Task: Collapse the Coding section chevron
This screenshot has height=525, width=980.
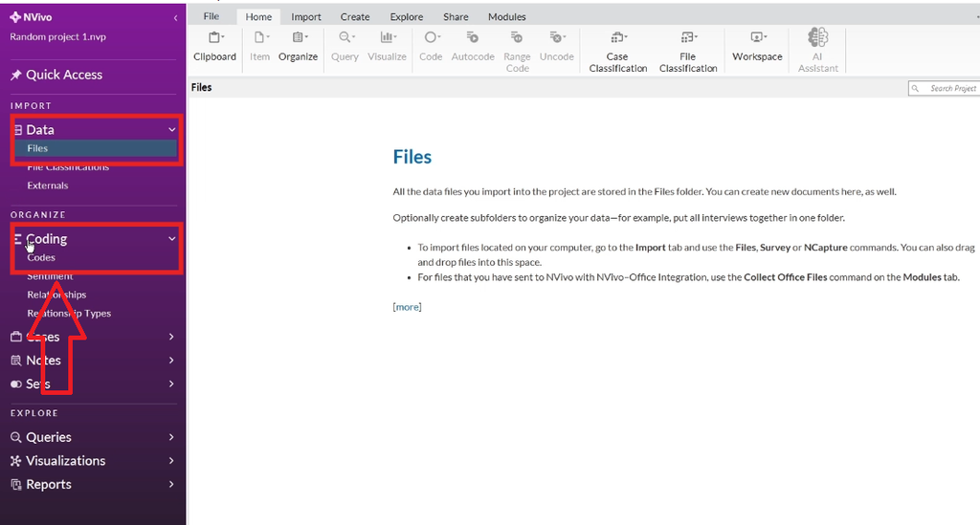Action: click(172, 238)
